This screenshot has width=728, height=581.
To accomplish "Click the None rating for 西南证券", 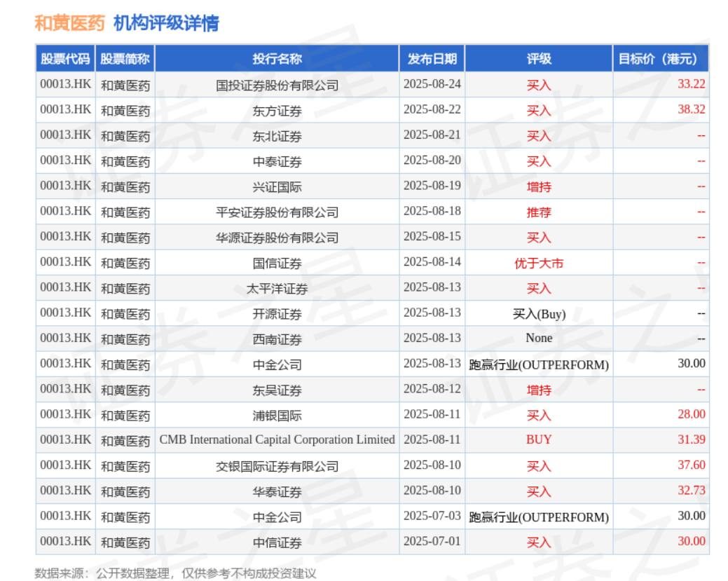I will [x=538, y=339].
